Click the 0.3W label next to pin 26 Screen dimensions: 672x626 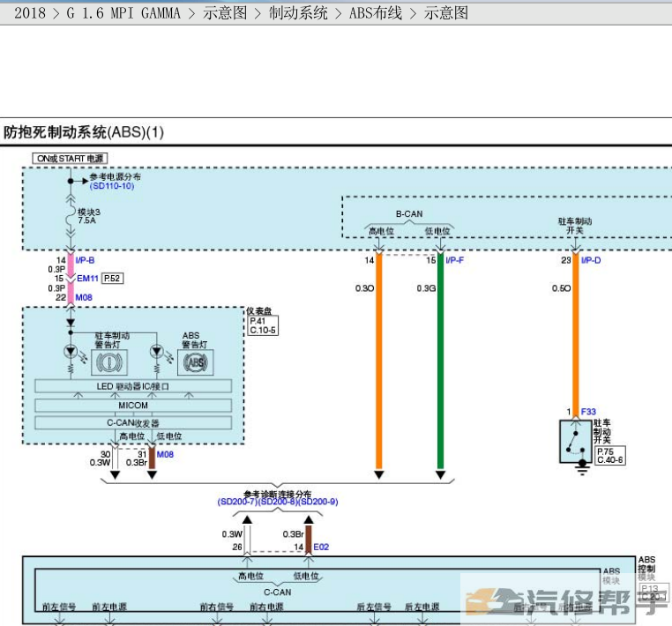[x=232, y=534]
